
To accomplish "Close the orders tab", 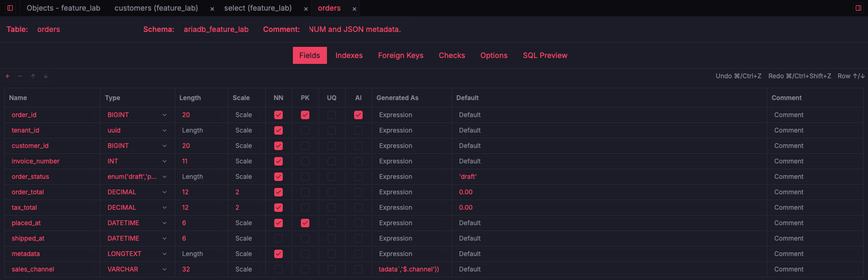I will click(354, 9).
